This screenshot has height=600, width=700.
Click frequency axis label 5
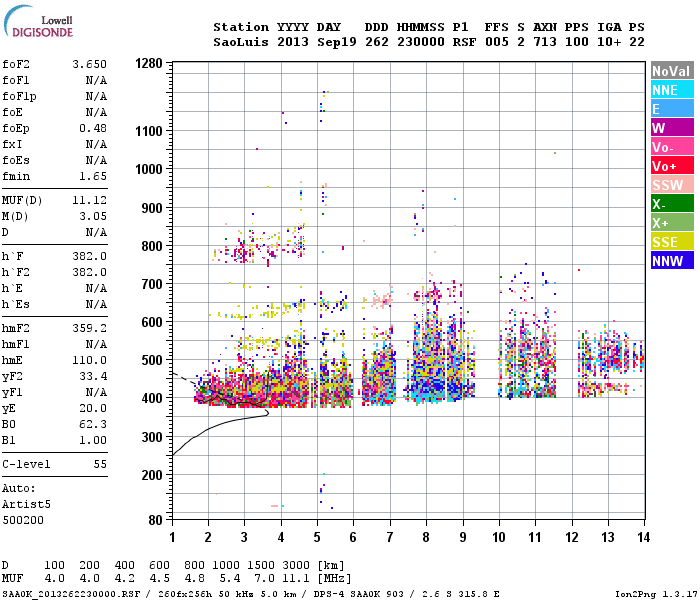[317, 537]
